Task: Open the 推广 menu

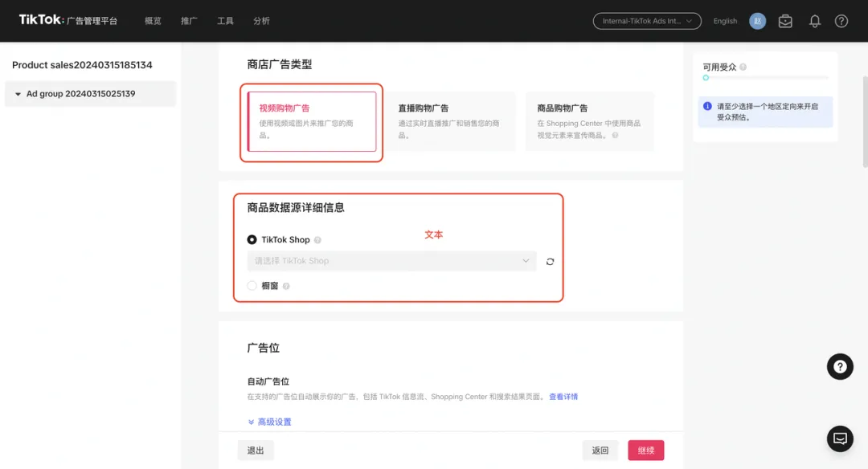Action: 189,21
